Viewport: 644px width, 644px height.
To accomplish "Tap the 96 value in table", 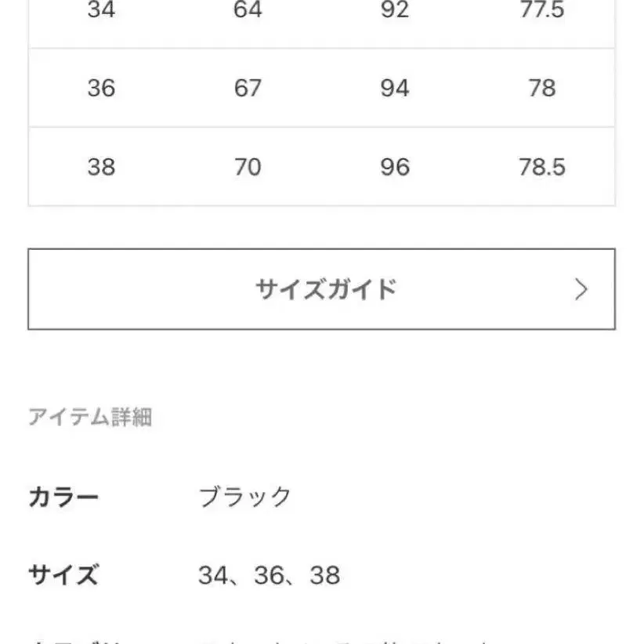I will tap(395, 167).
